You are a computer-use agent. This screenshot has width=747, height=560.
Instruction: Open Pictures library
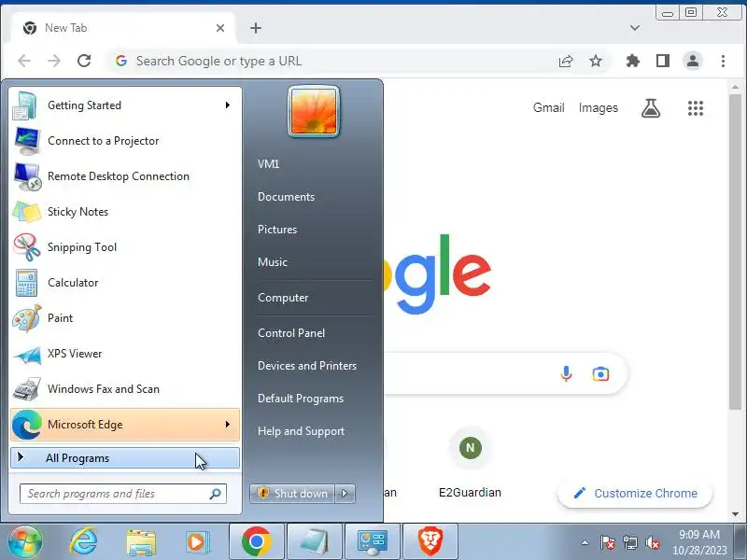277,230
